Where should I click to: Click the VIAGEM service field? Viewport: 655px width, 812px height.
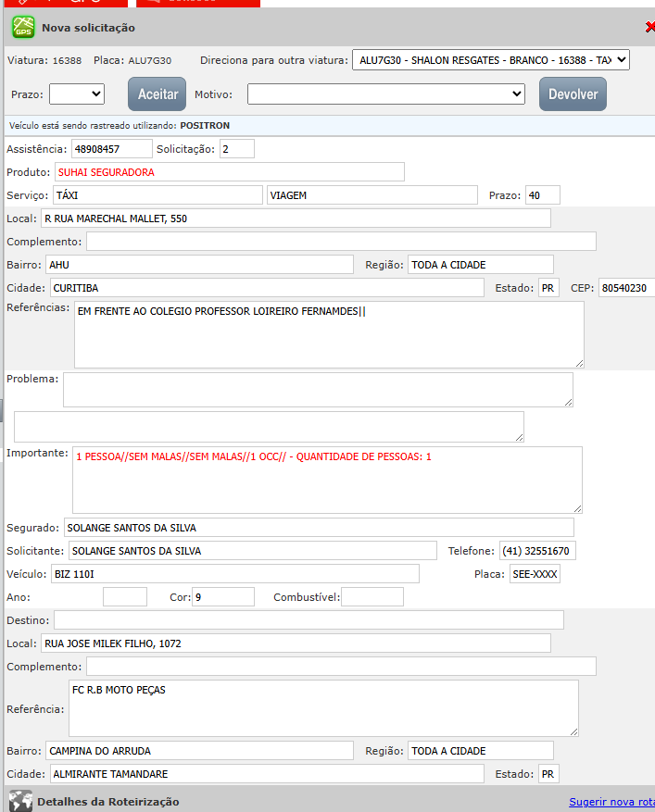pos(372,195)
